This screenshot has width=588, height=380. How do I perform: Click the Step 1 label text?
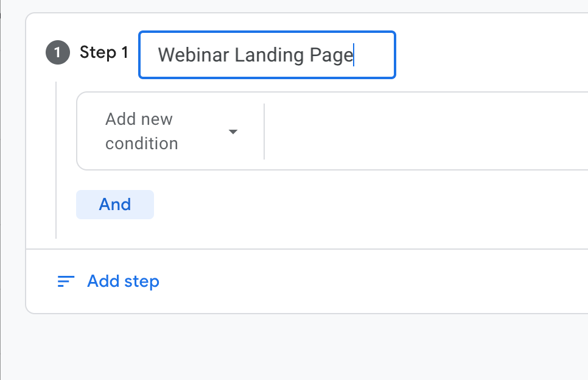(104, 52)
